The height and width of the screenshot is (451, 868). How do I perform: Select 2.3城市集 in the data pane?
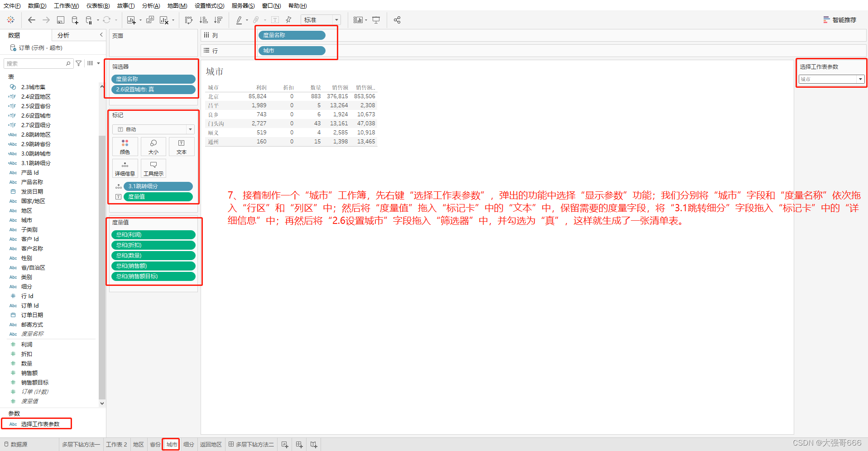click(34, 87)
